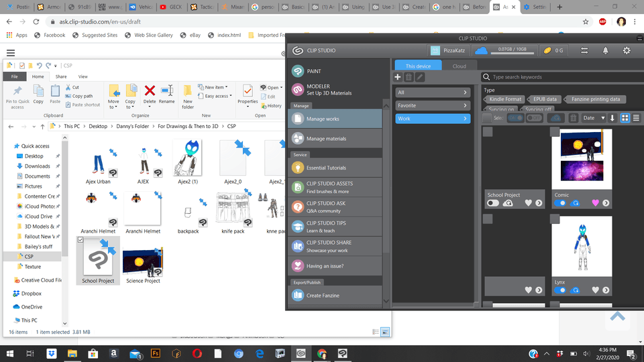This screenshot has height=362, width=644.
Task: Click cloud sync icon on Comic work
Action: tap(575, 203)
